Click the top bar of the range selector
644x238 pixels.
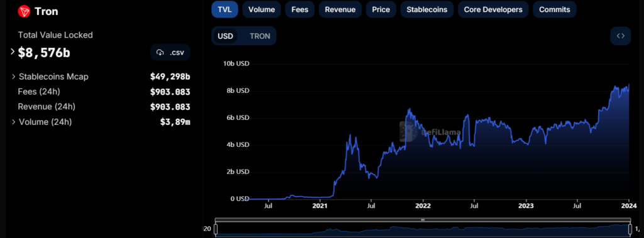tap(423, 220)
